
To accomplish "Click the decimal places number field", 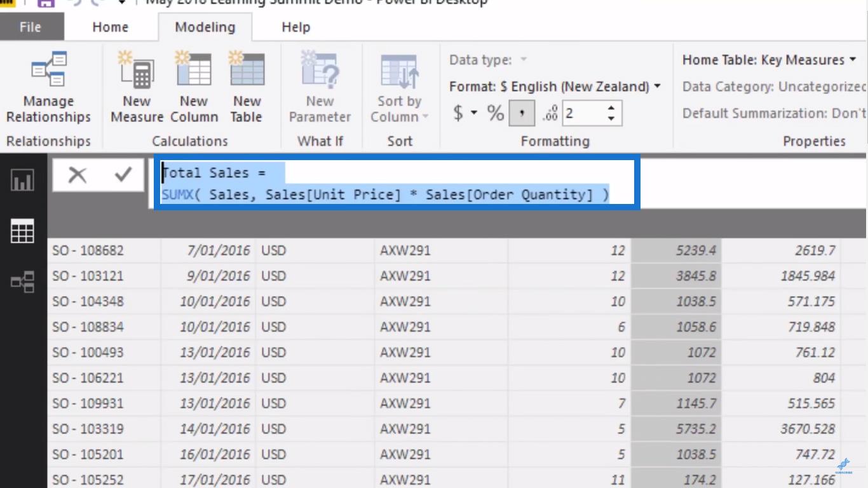I will coord(583,114).
